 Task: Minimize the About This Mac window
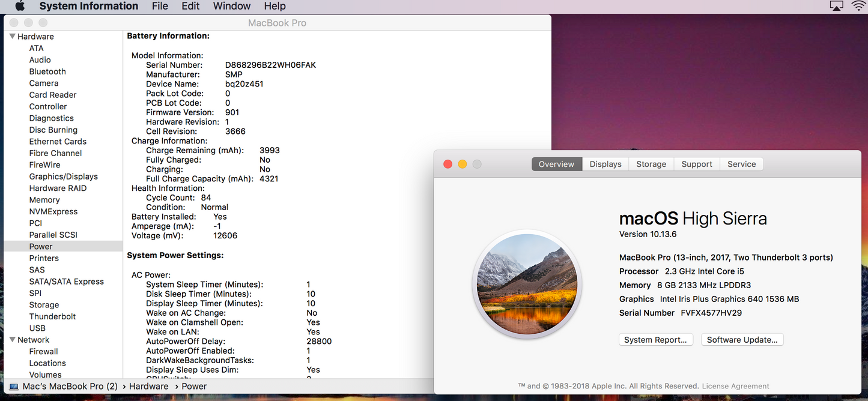click(462, 164)
